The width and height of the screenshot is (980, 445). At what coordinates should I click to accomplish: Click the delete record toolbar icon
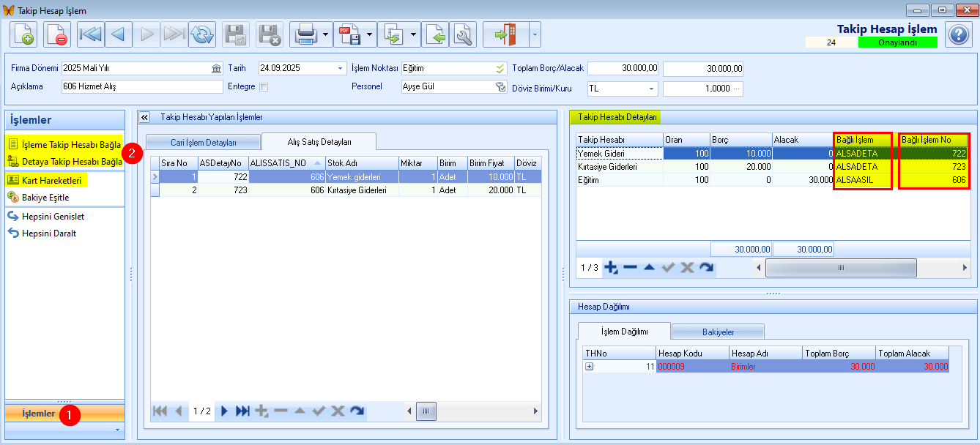pyautogui.click(x=56, y=34)
